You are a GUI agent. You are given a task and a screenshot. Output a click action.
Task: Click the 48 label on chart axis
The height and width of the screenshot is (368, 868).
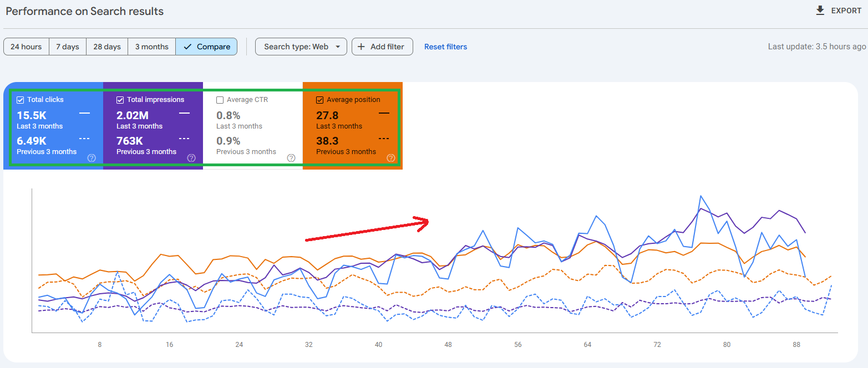(448, 344)
